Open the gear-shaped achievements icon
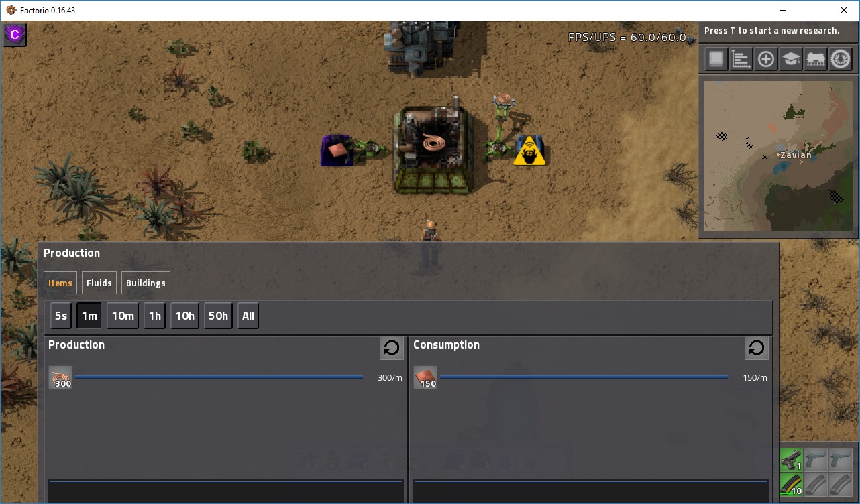This screenshot has width=860, height=504. [x=841, y=60]
